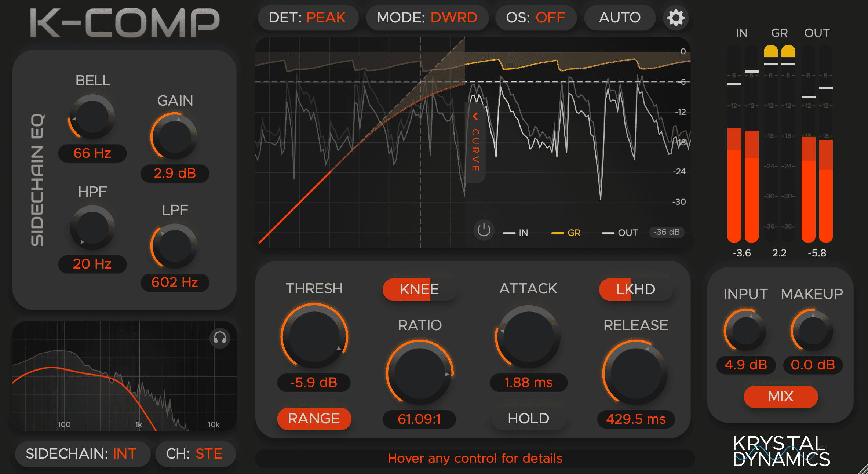Click the RATIO knob

pos(420,373)
